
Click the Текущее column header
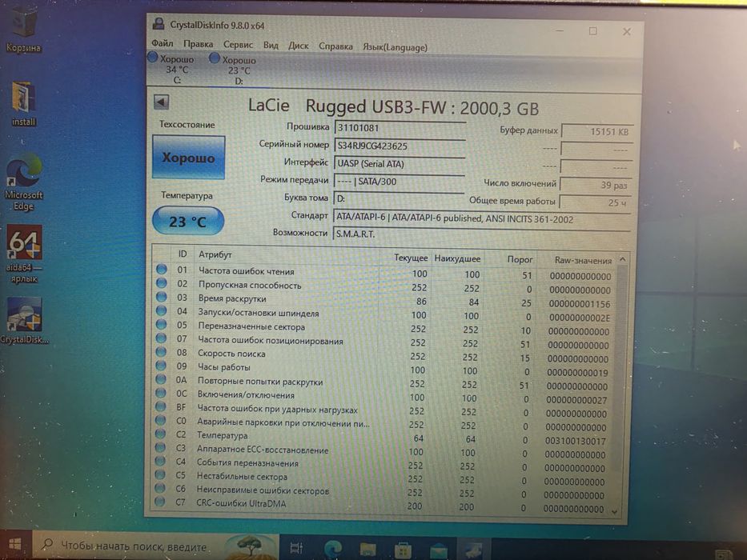(411, 258)
